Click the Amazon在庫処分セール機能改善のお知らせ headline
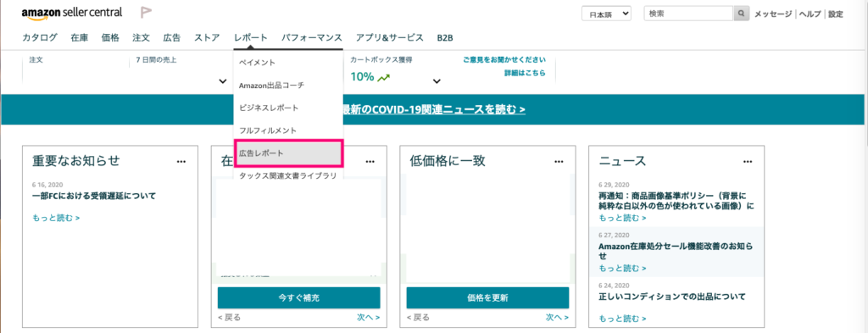The image size is (868, 333). 676,251
